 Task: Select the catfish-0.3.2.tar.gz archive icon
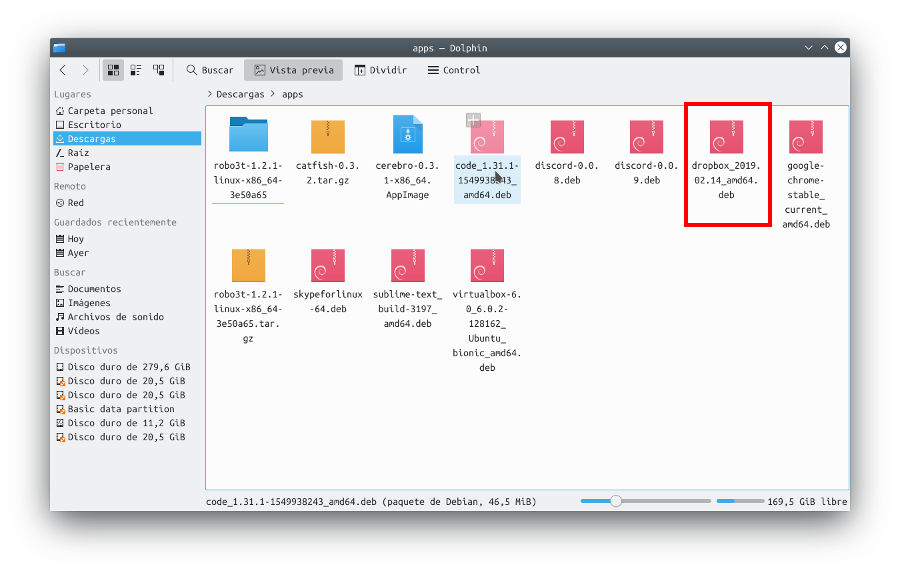[x=328, y=136]
